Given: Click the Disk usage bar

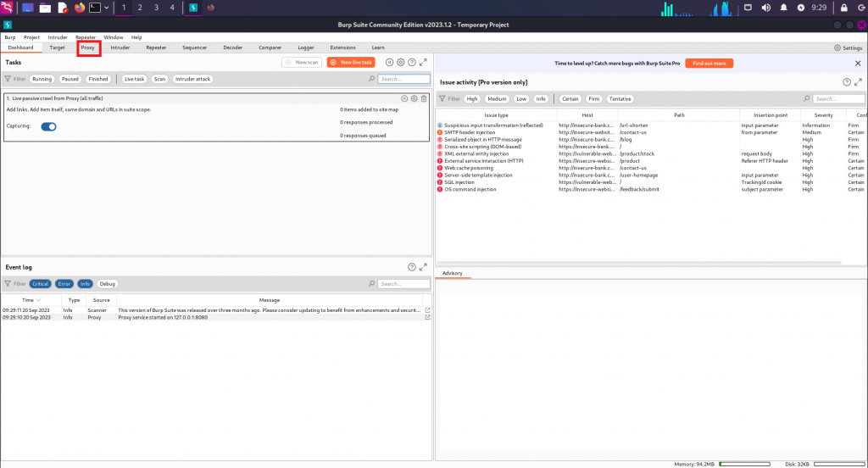Looking at the screenshot, I should [838, 464].
